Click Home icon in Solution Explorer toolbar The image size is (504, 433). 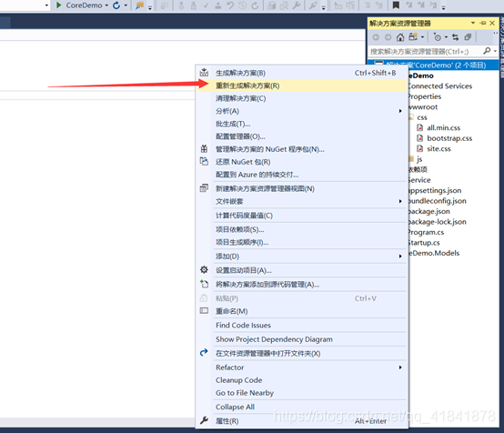click(x=400, y=37)
